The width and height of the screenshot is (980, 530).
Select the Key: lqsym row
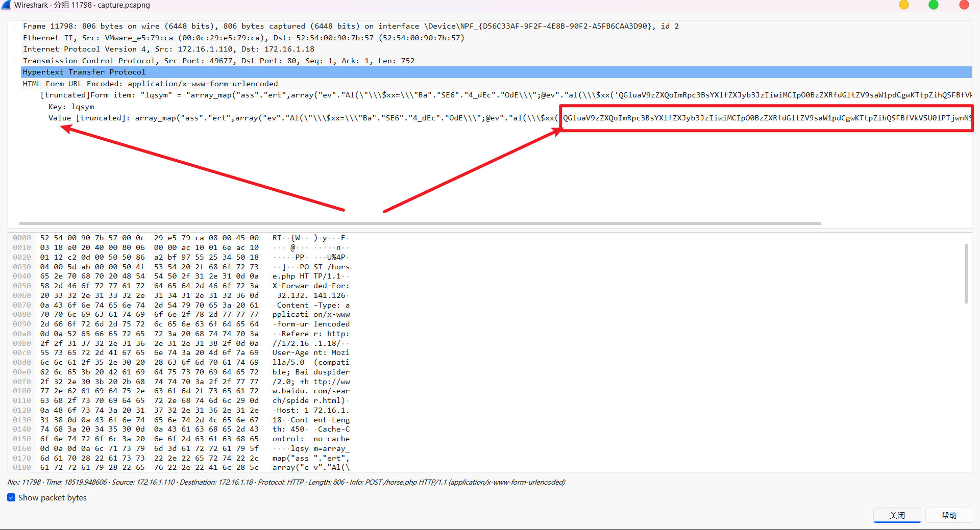pos(509,107)
